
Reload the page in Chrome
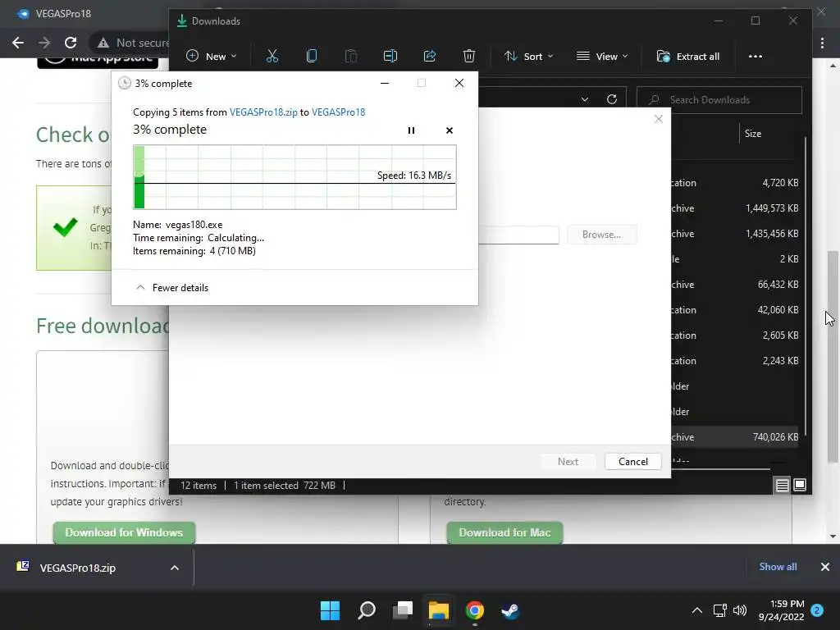pos(71,43)
